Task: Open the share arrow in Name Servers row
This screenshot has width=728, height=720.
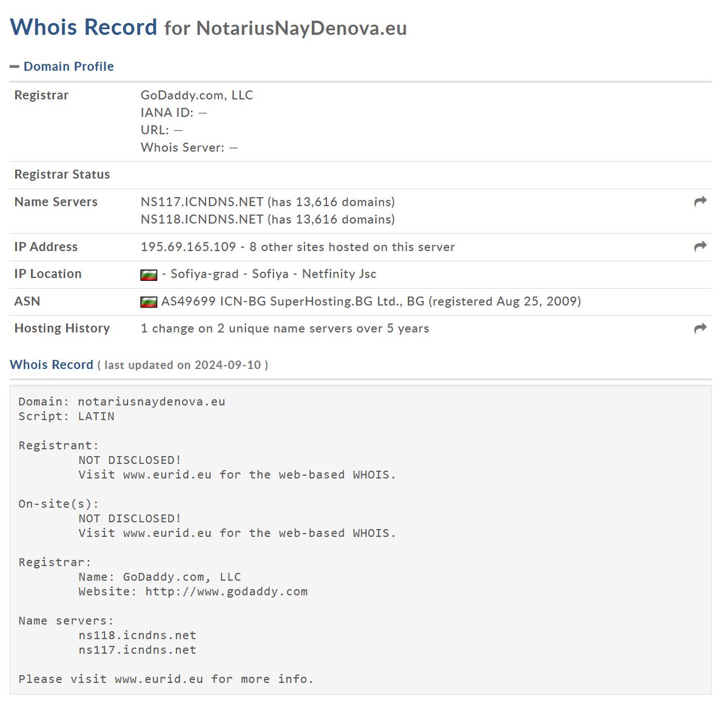Action: tap(700, 202)
